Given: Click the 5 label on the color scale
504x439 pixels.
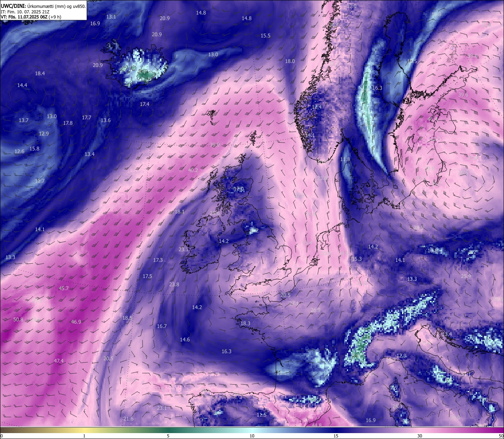Looking at the screenshot, I should coord(168,436).
